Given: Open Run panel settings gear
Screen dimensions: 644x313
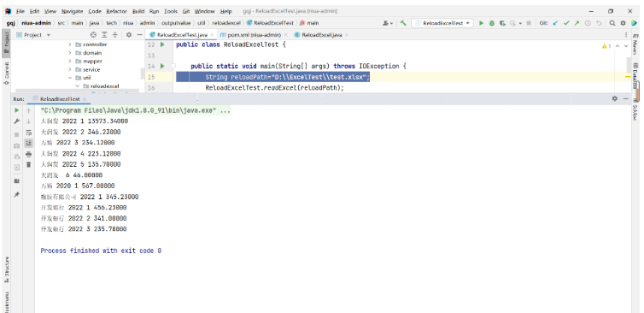Looking at the screenshot, I should click(x=614, y=98).
